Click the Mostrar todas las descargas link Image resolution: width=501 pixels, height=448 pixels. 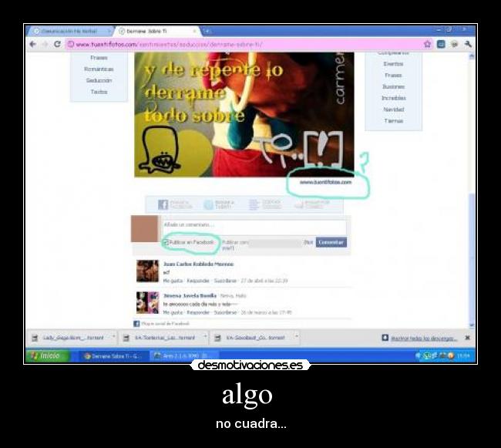(x=424, y=338)
